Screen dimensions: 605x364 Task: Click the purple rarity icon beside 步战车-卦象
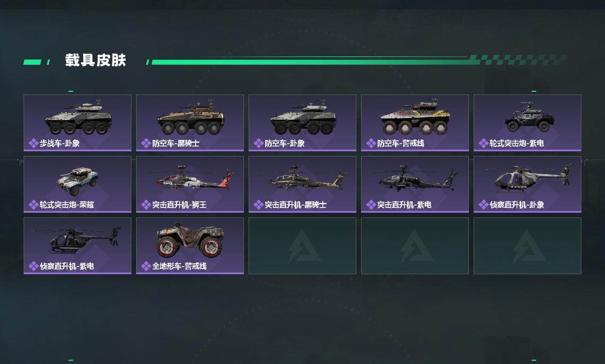point(34,143)
